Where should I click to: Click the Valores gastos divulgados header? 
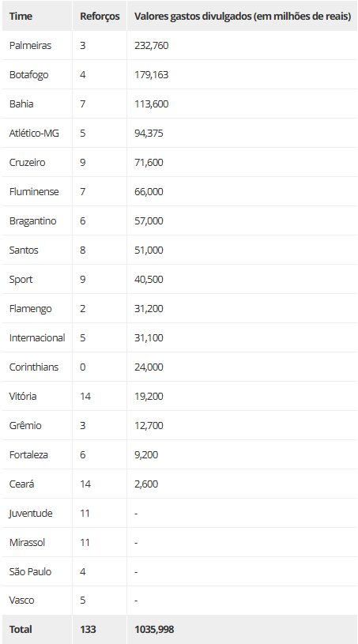(243, 17)
